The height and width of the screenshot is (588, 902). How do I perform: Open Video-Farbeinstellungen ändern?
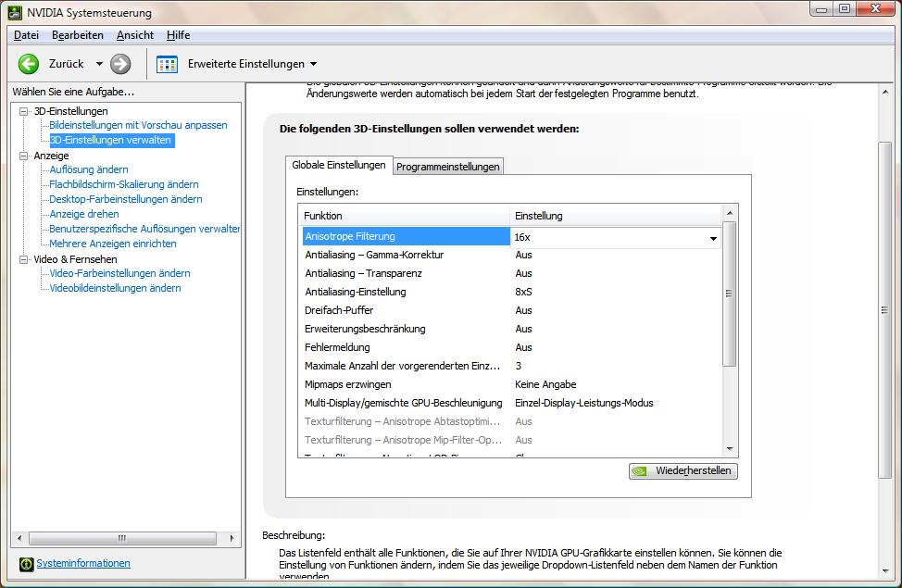[119, 273]
